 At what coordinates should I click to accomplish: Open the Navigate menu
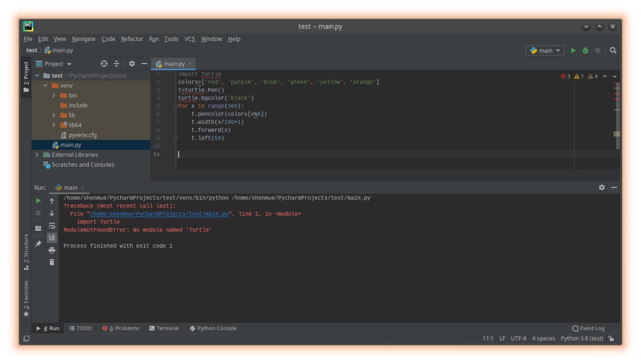[84, 39]
